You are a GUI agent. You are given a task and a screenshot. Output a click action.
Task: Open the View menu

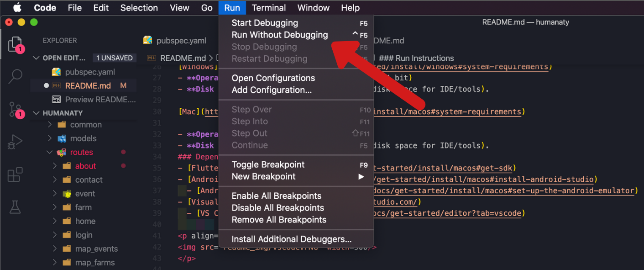click(179, 8)
